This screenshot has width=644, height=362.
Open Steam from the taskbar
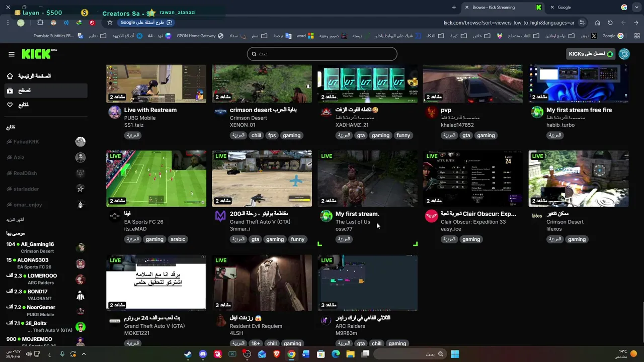click(188, 354)
